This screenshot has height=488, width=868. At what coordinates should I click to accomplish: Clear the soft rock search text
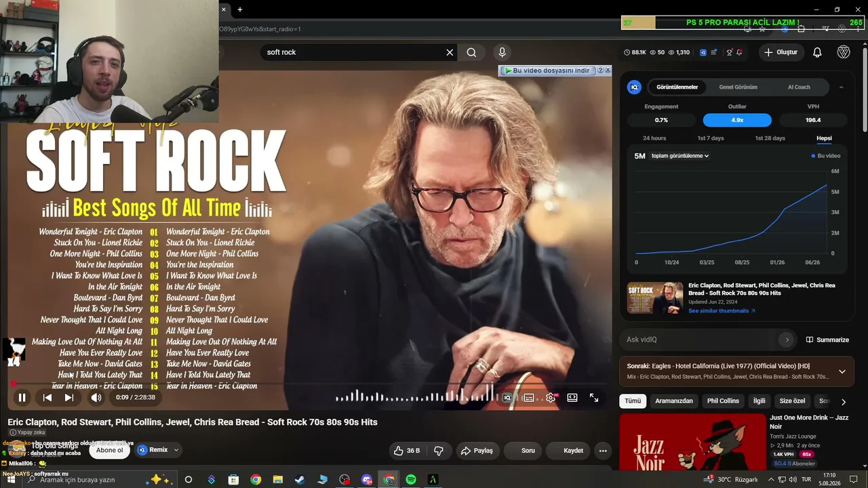[450, 52]
